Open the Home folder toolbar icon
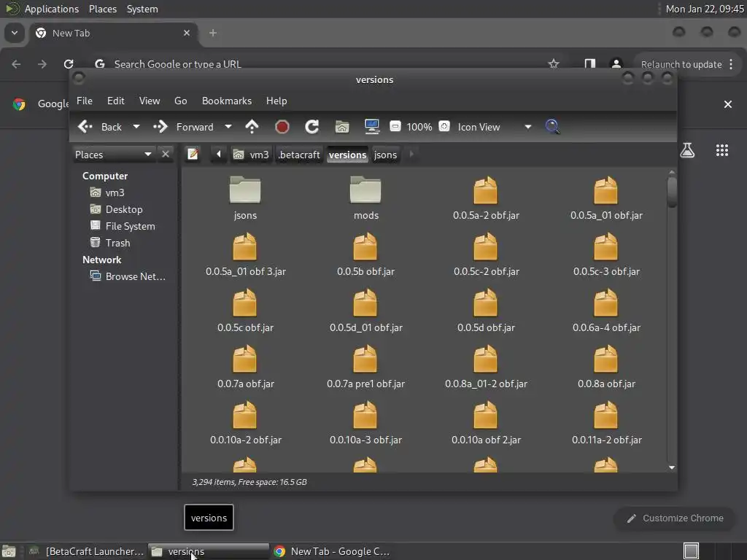 (341, 127)
